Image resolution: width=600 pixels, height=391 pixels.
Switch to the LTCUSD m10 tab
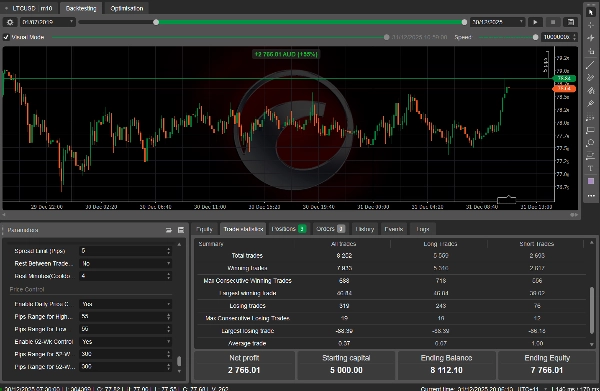[30, 8]
